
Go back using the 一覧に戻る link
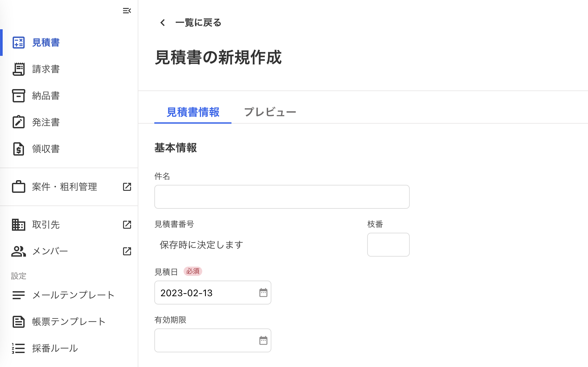[191, 23]
